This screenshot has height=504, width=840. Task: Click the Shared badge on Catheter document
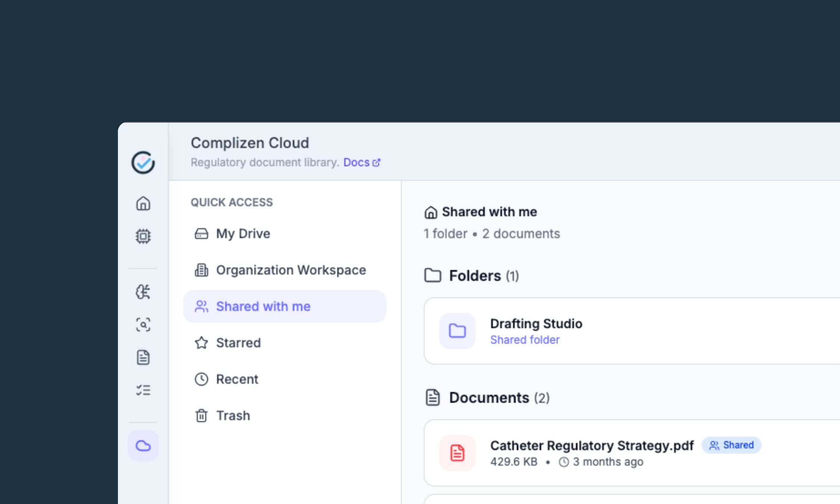tap(731, 445)
